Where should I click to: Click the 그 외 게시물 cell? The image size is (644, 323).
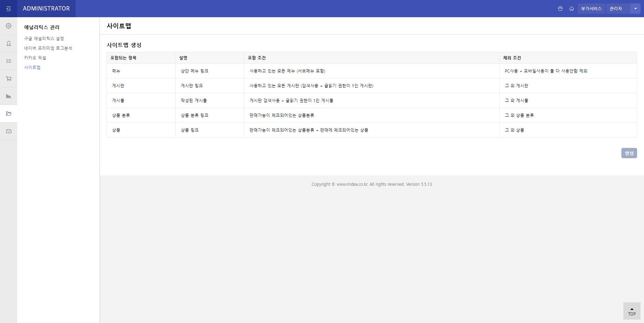568,100
